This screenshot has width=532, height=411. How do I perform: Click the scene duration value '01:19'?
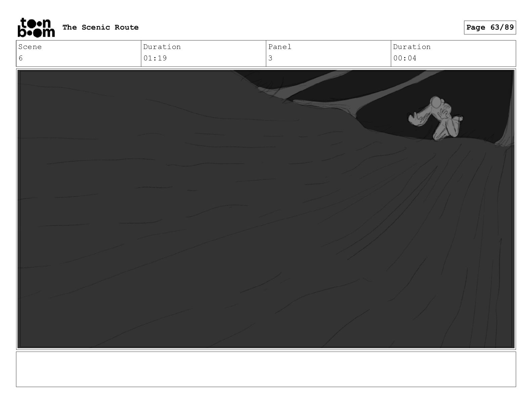155,58
